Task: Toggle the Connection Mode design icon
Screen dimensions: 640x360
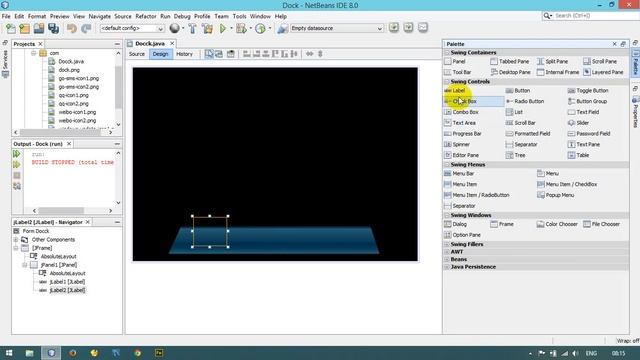Action: [x=219, y=54]
